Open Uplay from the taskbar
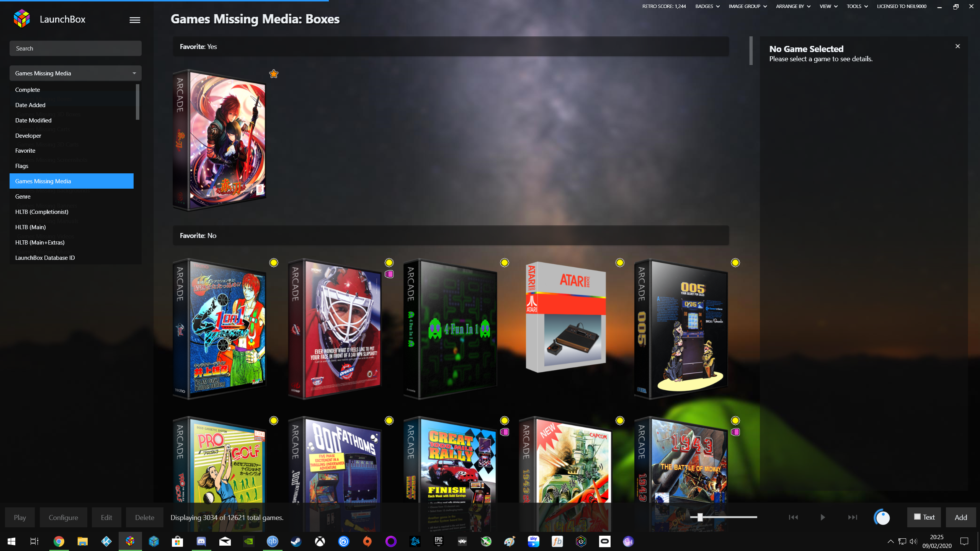Screen dimensions: 980x551 pos(343,541)
